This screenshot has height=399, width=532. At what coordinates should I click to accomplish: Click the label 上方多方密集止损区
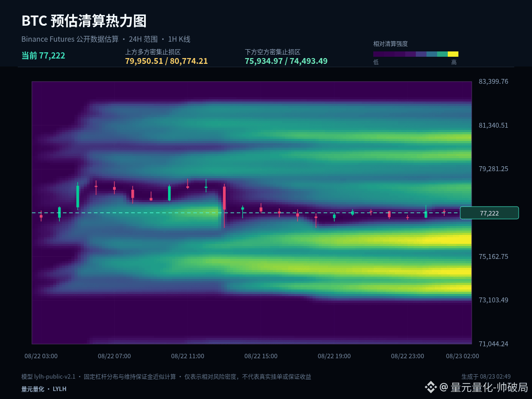tap(153, 52)
